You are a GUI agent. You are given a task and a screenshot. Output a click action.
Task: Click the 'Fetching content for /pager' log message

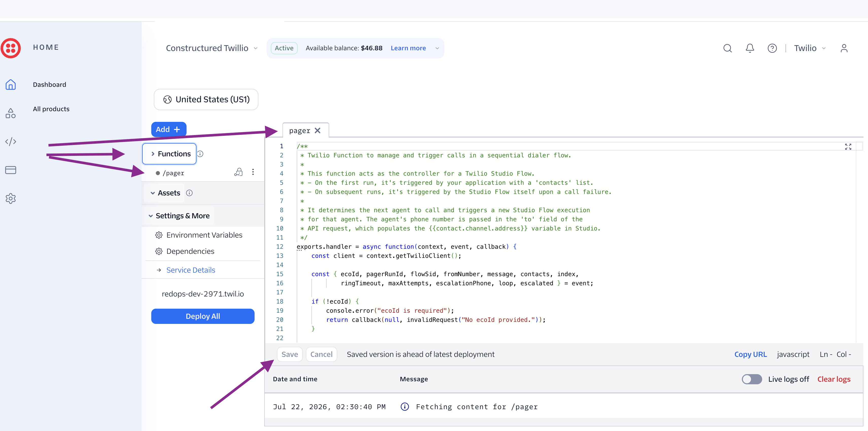tap(476, 407)
